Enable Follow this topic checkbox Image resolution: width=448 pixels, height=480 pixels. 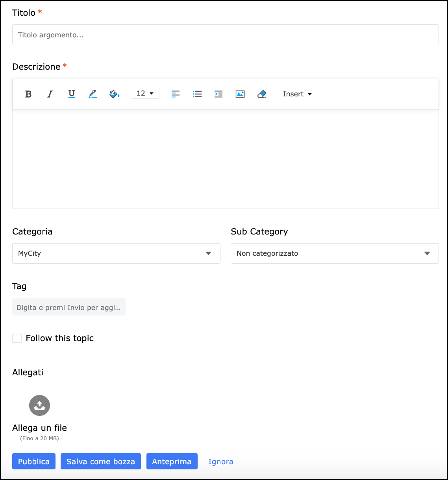(x=17, y=338)
